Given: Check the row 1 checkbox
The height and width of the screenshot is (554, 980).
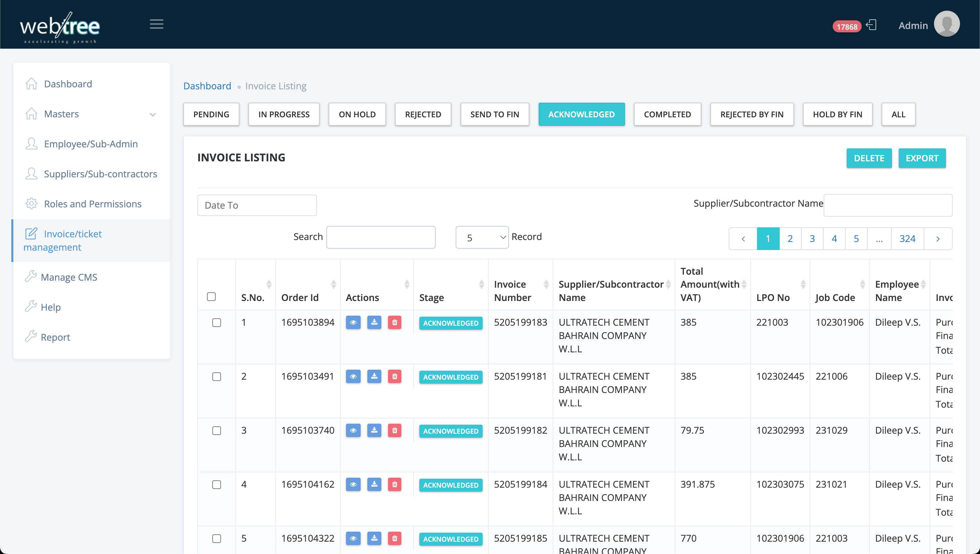Looking at the screenshot, I should coord(216,323).
